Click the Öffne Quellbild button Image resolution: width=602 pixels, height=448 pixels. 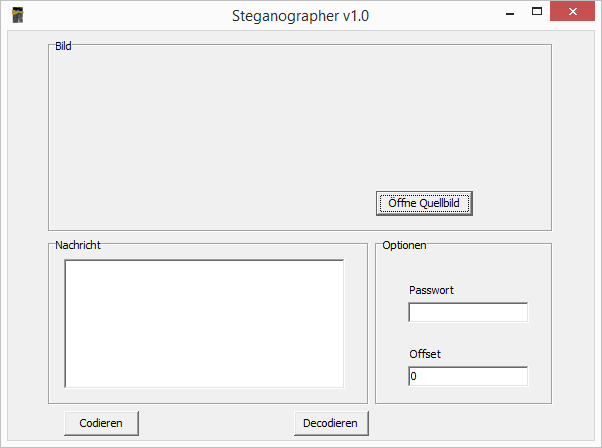pyautogui.click(x=424, y=203)
